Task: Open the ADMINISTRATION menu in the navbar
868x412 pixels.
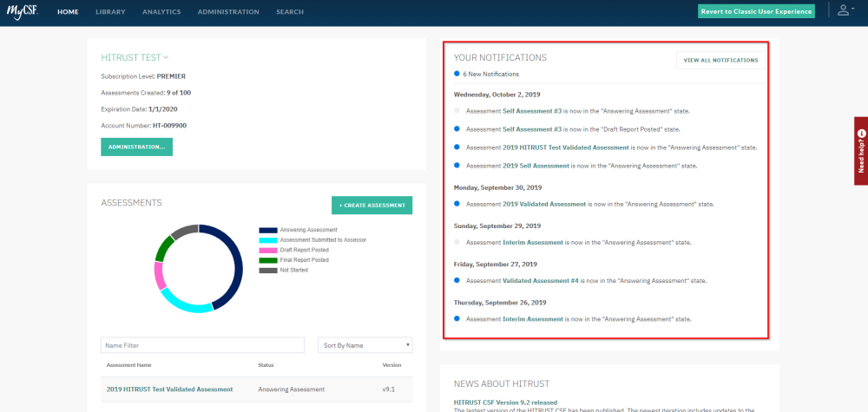Action: click(228, 11)
